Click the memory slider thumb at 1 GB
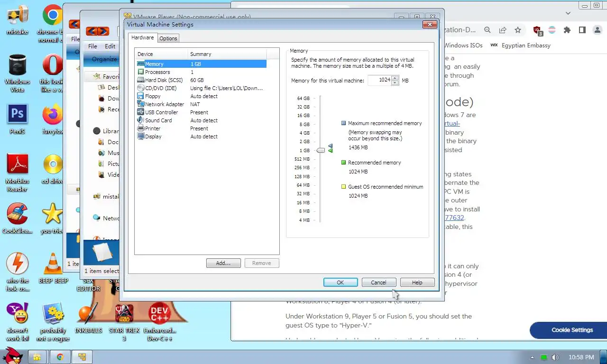Viewport: 607px width, 364px height. pos(321,150)
